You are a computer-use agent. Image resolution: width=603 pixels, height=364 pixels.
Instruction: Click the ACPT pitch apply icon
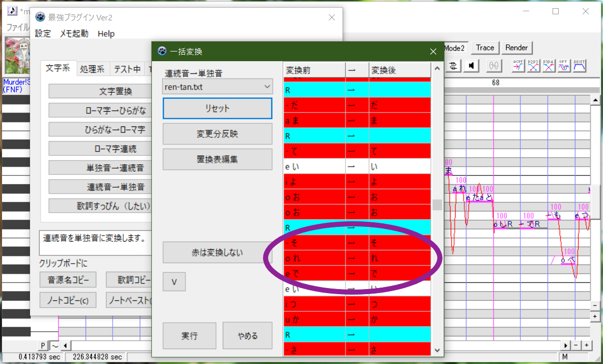(519, 66)
